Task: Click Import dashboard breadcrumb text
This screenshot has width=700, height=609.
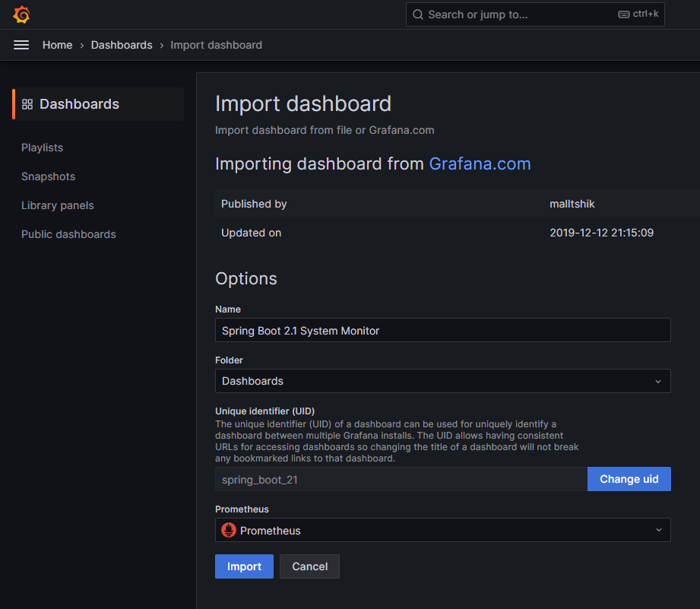Action: 216,45
